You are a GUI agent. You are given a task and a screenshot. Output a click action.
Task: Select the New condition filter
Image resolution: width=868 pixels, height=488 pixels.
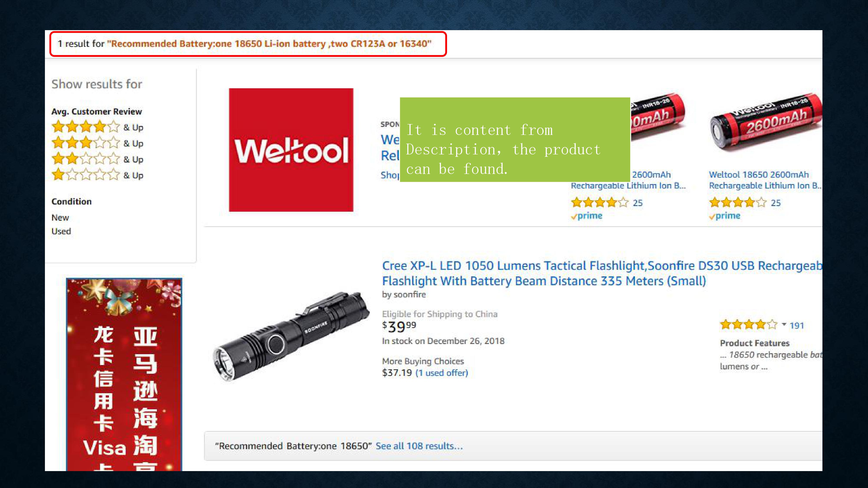click(60, 218)
